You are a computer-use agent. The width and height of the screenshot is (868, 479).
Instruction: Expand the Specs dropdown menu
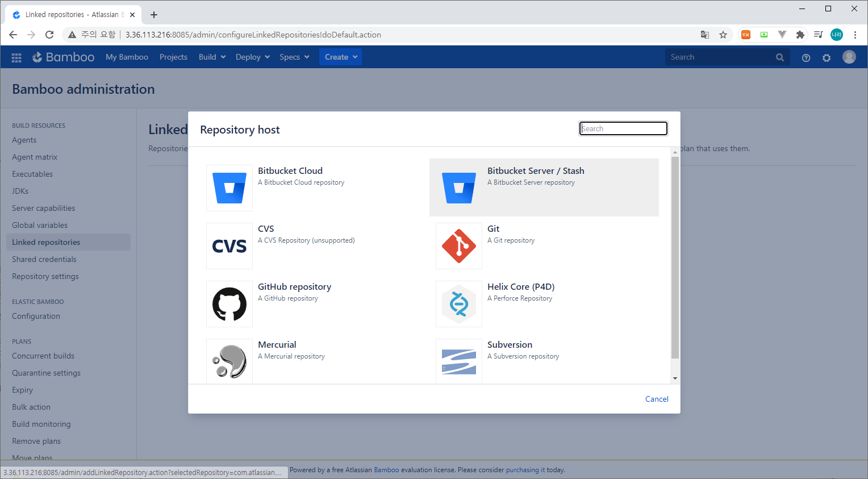point(294,57)
